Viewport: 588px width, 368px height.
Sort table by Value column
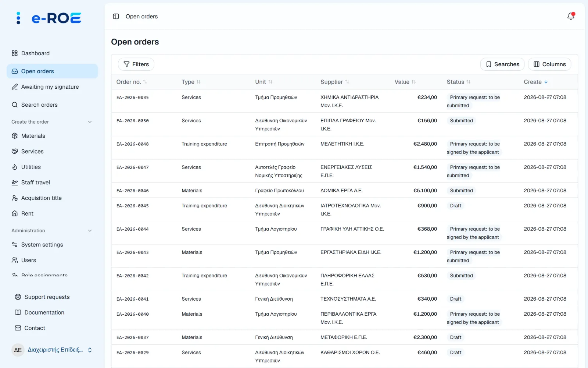point(405,82)
